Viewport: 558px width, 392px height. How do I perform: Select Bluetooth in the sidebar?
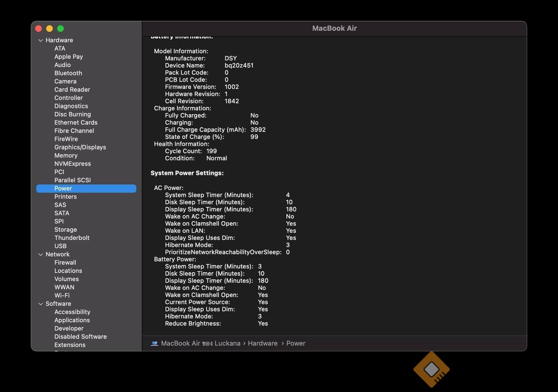tap(68, 73)
